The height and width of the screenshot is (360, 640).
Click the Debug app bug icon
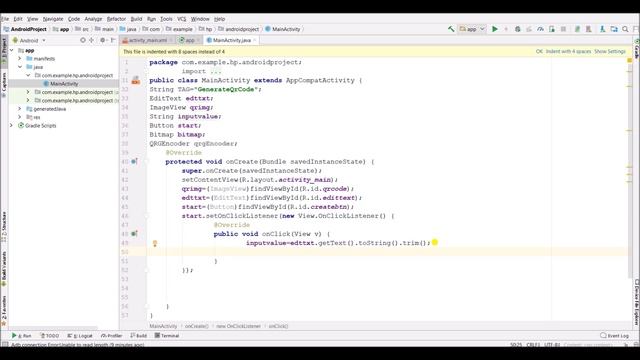pyautogui.click(x=518, y=29)
